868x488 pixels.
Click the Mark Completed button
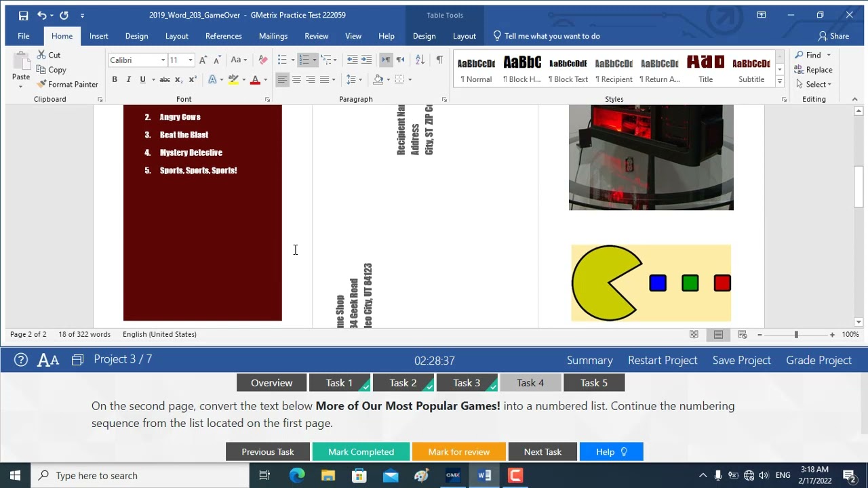pos(361,451)
